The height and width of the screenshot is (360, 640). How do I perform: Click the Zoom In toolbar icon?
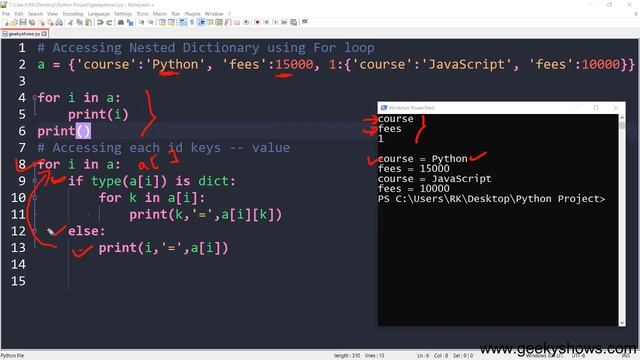pos(141,22)
